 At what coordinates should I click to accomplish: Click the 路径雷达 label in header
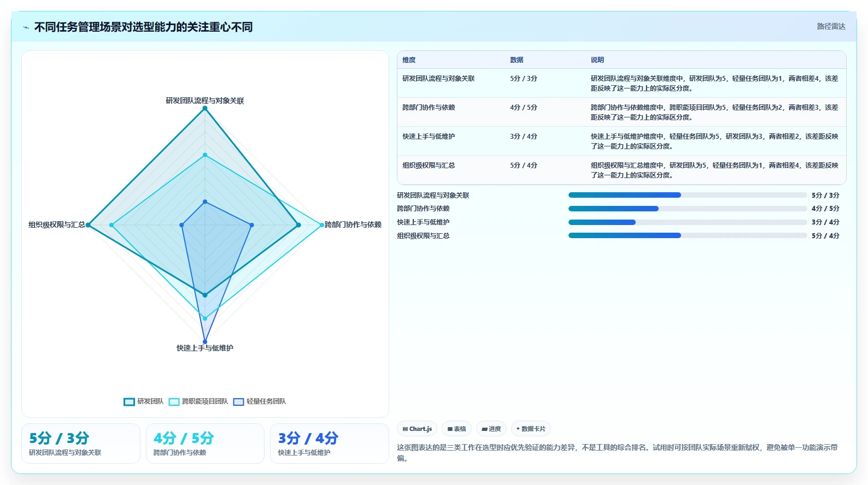pos(831,26)
